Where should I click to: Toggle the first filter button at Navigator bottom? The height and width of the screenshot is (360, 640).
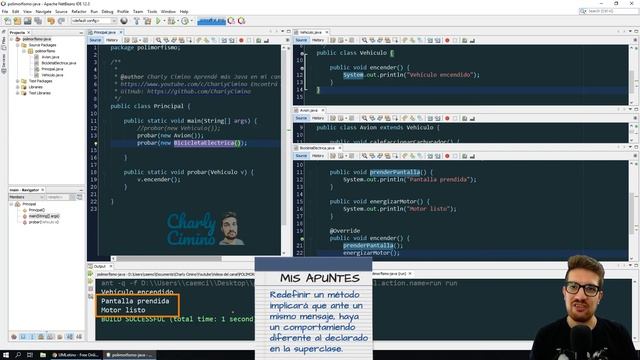(x=14, y=337)
